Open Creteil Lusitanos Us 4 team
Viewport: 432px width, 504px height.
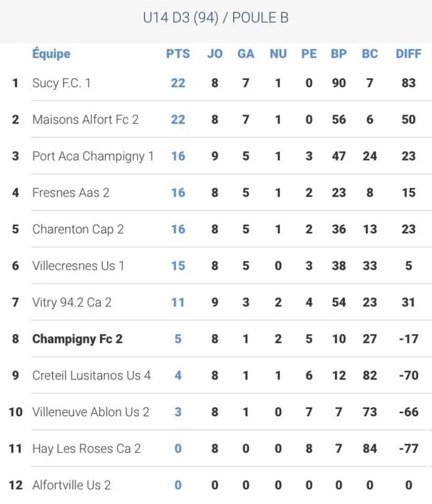91,375
